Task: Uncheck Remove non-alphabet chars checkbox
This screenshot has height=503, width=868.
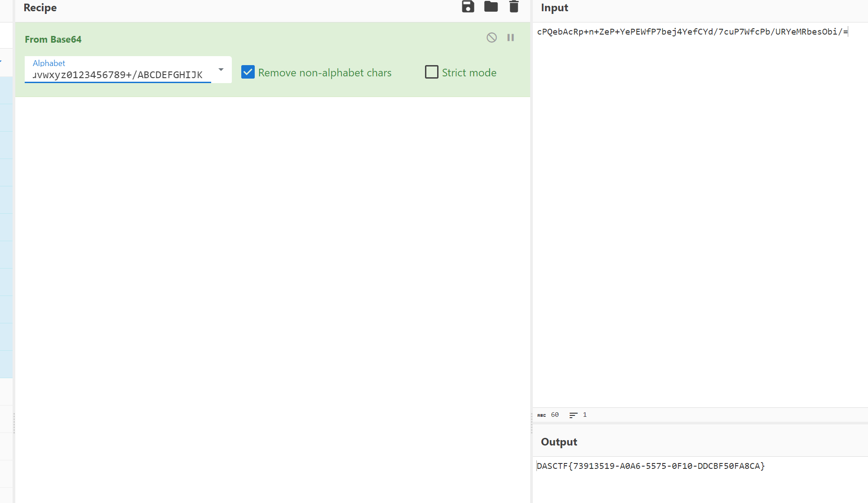Action: (248, 72)
